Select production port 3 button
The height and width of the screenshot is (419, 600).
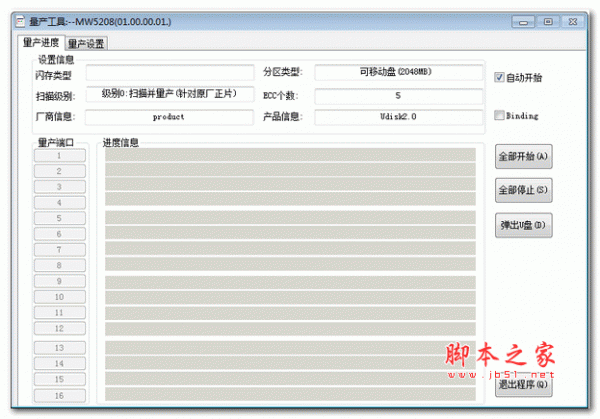(x=60, y=187)
